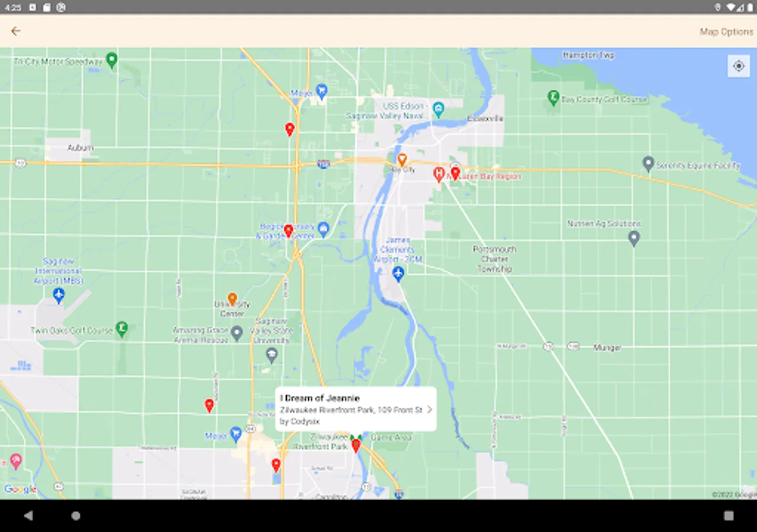Tap the Android home circle button
757x532 pixels.
coord(76,515)
